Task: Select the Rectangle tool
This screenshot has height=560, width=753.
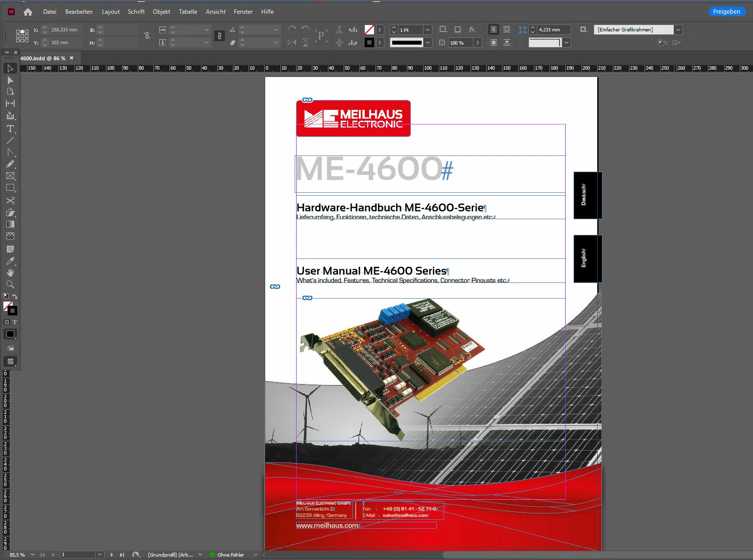Action: [10, 187]
